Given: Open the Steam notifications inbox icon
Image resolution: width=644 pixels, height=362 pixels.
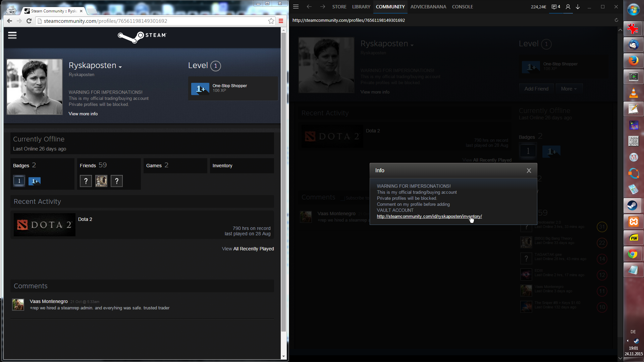Looking at the screenshot, I should point(556,7).
